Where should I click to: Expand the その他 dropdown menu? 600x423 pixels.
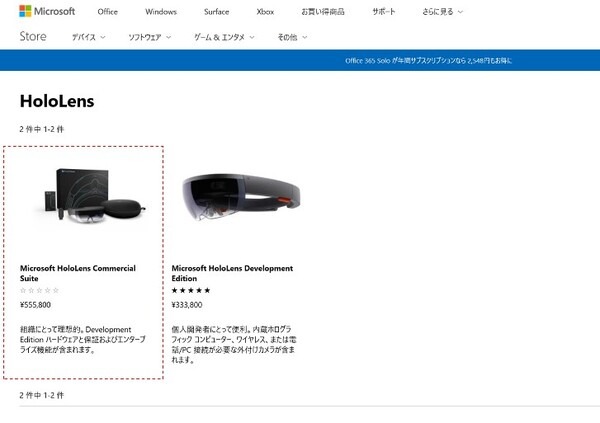[x=291, y=37]
